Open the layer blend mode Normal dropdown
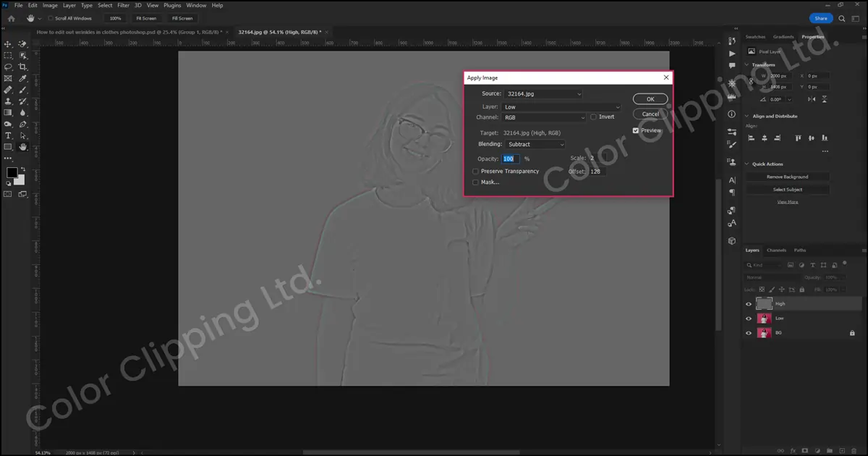Viewport: 868px width, 456px height. 773,277
